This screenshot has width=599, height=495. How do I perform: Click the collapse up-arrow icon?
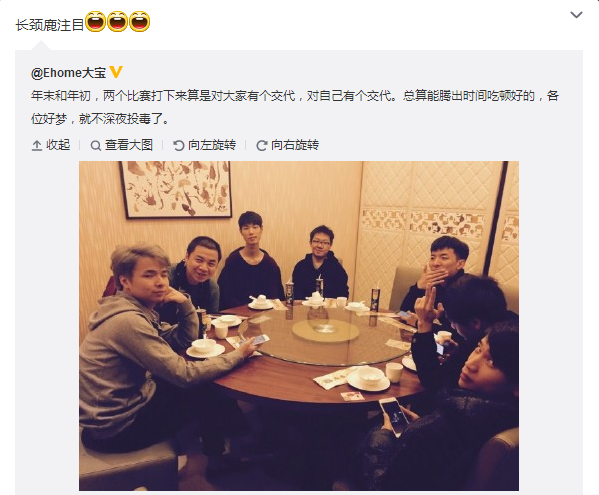(37, 146)
